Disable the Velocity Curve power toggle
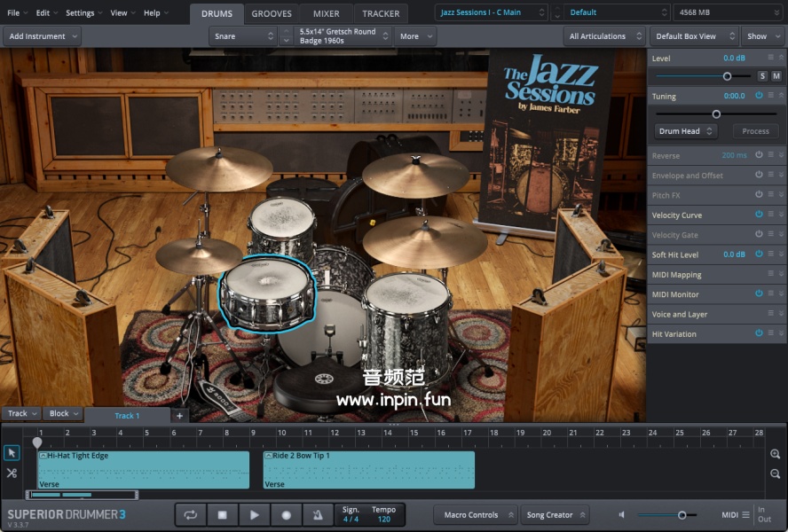This screenshot has height=532, width=788. pos(759,215)
